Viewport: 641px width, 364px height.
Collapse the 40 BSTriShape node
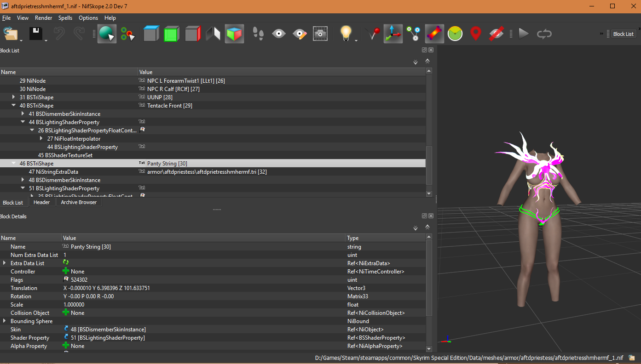pyautogui.click(x=14, y=106)
